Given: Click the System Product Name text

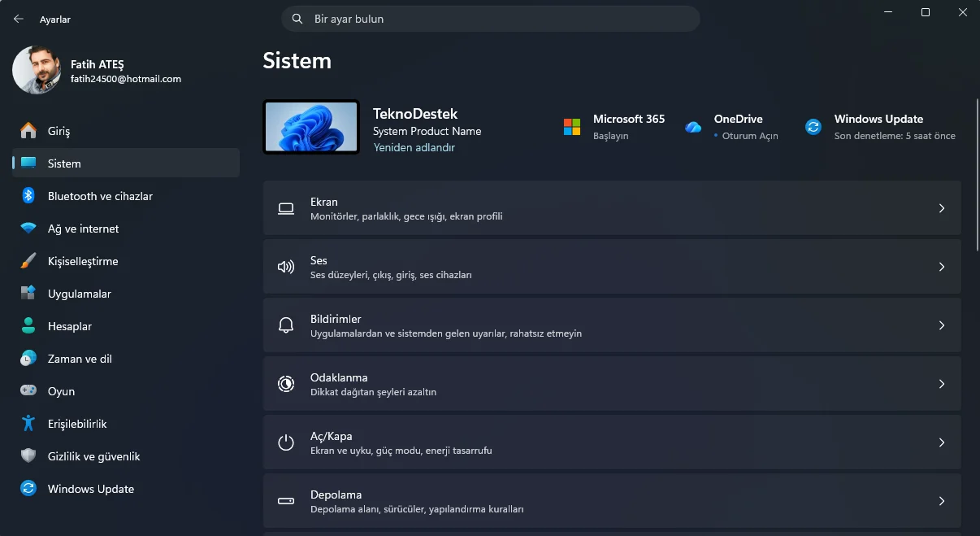Looking at the screenshot, I should pos(427,131).
